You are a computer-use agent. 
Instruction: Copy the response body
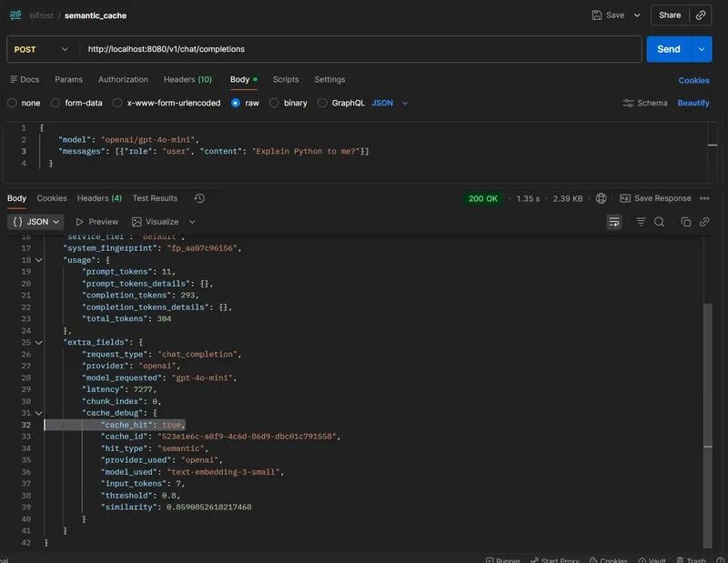686,222
